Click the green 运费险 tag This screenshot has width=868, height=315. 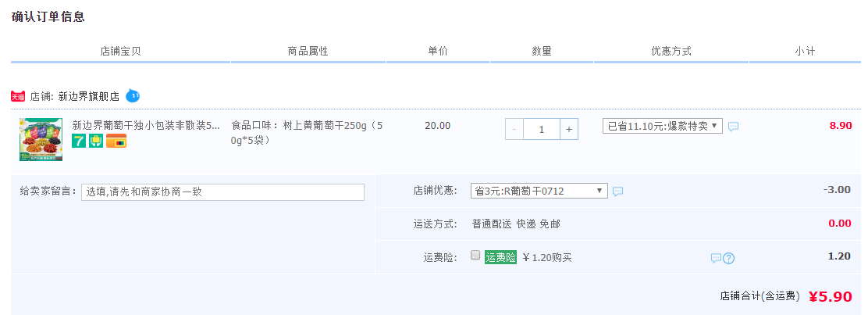(x=500, y=257)
